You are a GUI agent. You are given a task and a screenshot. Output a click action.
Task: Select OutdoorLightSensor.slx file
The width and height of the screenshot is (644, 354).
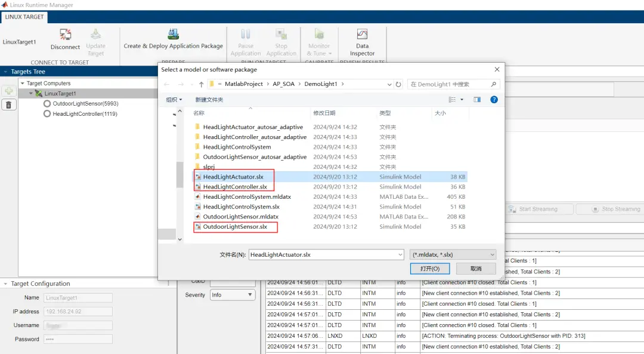(x=235, y=226)
